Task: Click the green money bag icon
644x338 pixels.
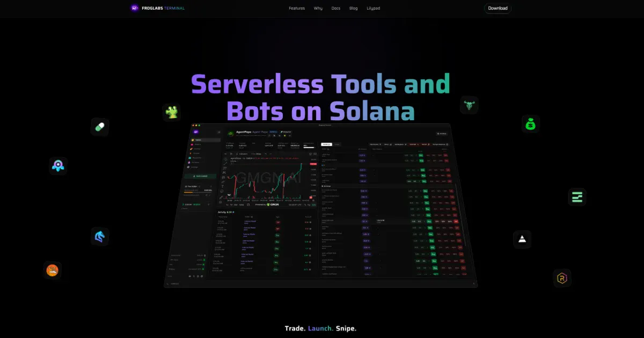Action: pyautogui.click(x=531, y=124)
